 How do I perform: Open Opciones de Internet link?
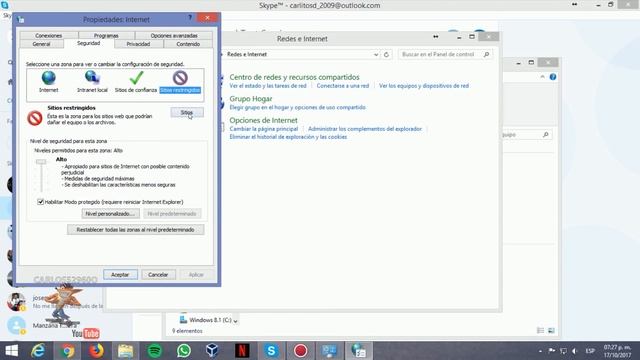coord(263,120)
